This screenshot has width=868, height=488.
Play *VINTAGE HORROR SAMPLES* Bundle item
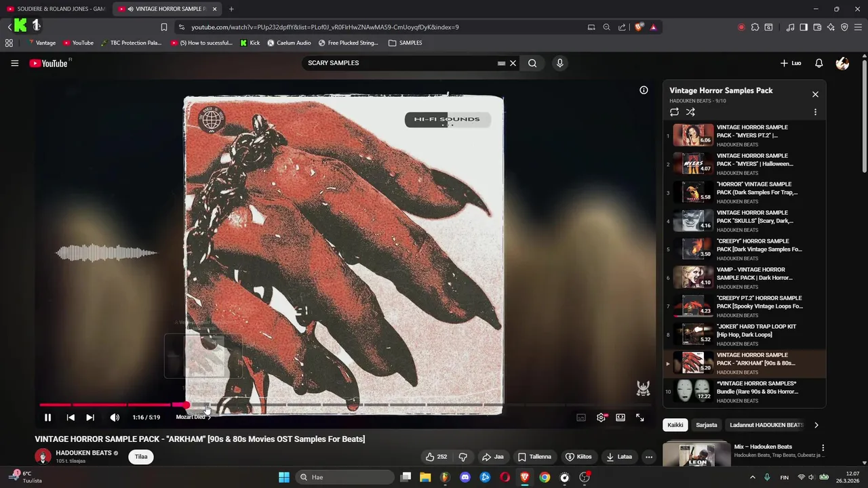[744, 392]
